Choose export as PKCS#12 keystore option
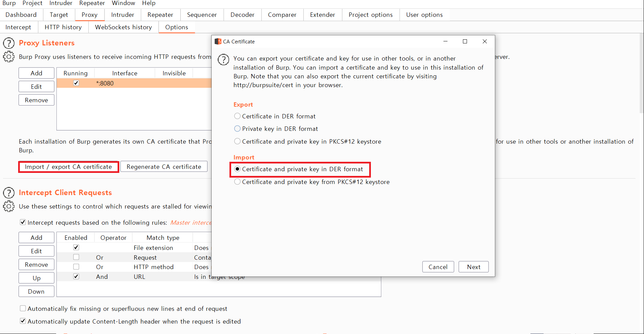This screenshot has height=334, width=644. pyautogui.click(x=237, y=141)
